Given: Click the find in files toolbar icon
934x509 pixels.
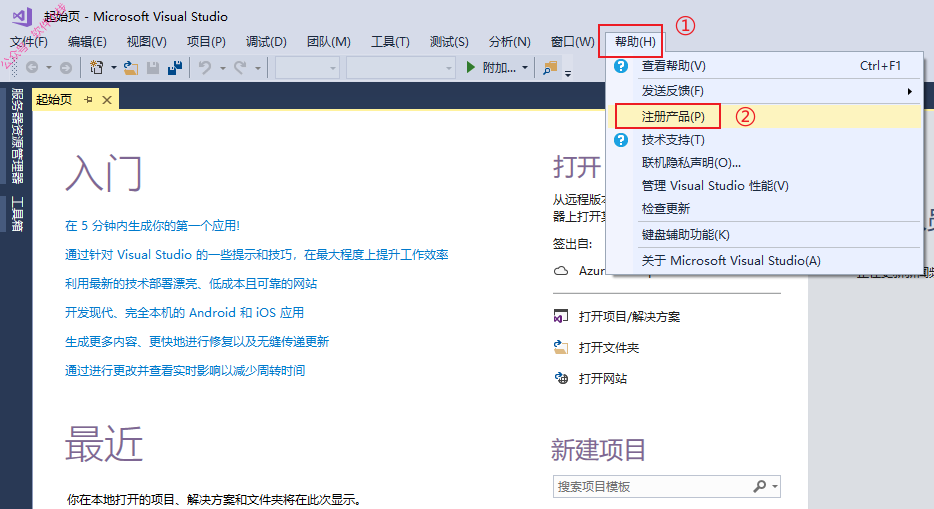Looking at the screenshot, I should 550,68.
